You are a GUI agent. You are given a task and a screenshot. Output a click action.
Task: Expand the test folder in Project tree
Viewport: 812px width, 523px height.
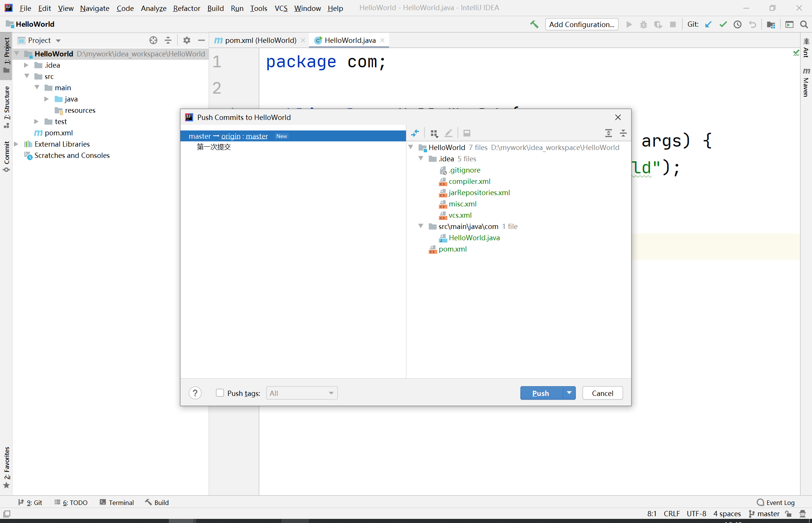click(36, 121)
